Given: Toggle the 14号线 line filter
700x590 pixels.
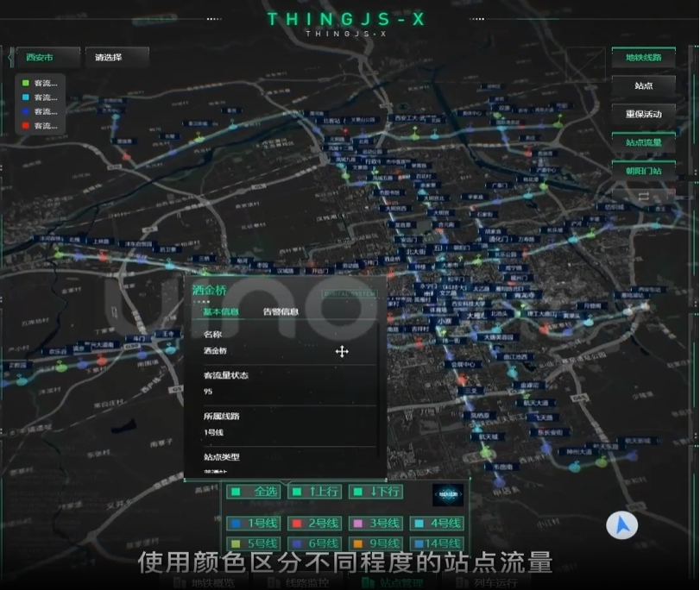Looking at the screenshot, I should pos(437,543).
